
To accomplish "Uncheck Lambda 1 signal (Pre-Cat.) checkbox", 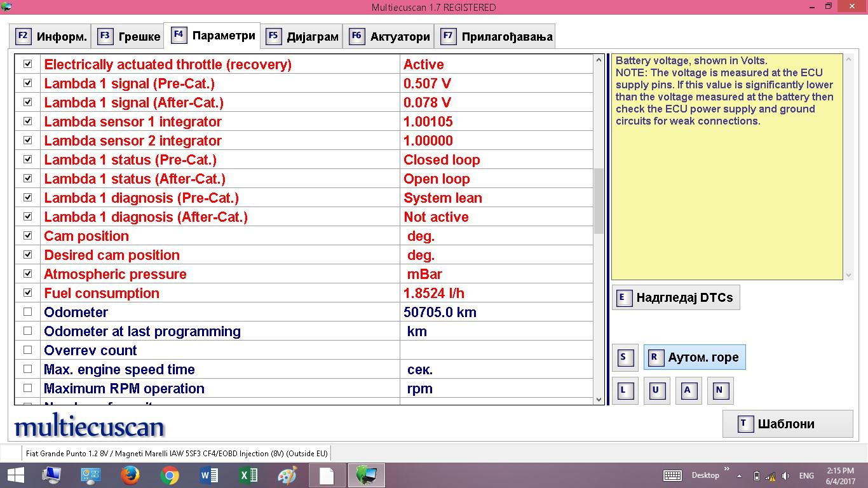I will [27, 83].
